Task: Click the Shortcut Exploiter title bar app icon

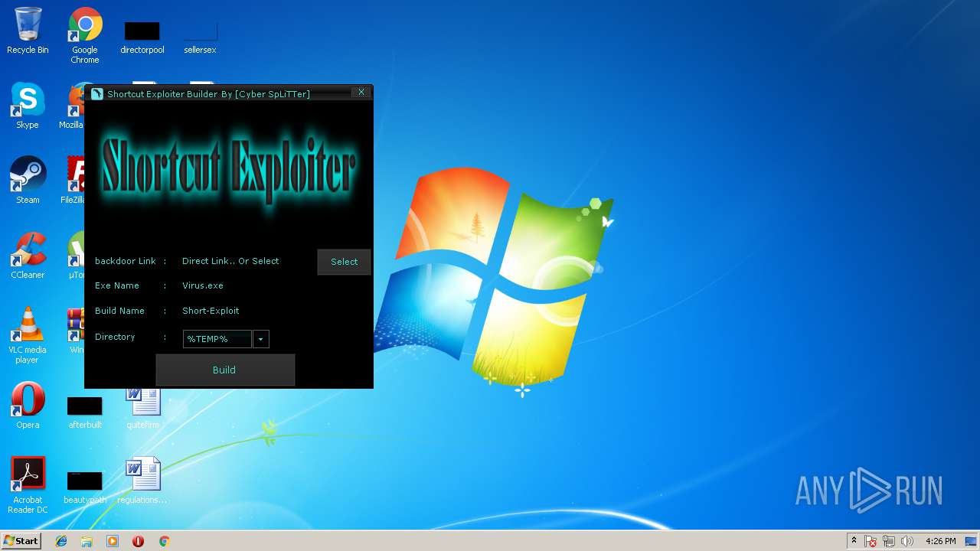Action: 97,94
